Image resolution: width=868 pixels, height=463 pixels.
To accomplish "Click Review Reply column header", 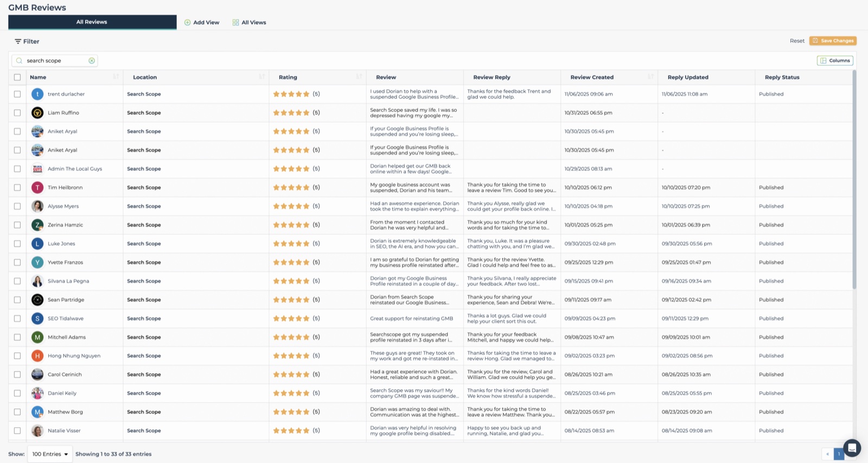I will click(x=492, y=77).
